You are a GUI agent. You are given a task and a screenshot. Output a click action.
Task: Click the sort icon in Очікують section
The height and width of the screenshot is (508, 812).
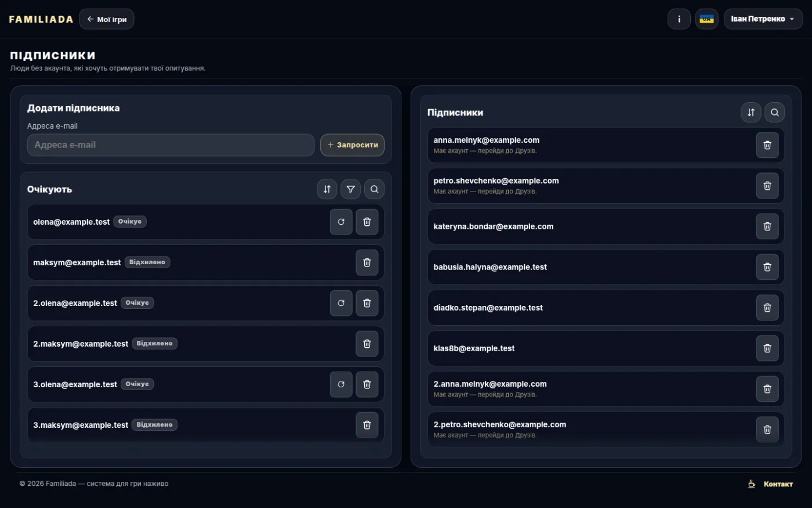pos(327,189)
